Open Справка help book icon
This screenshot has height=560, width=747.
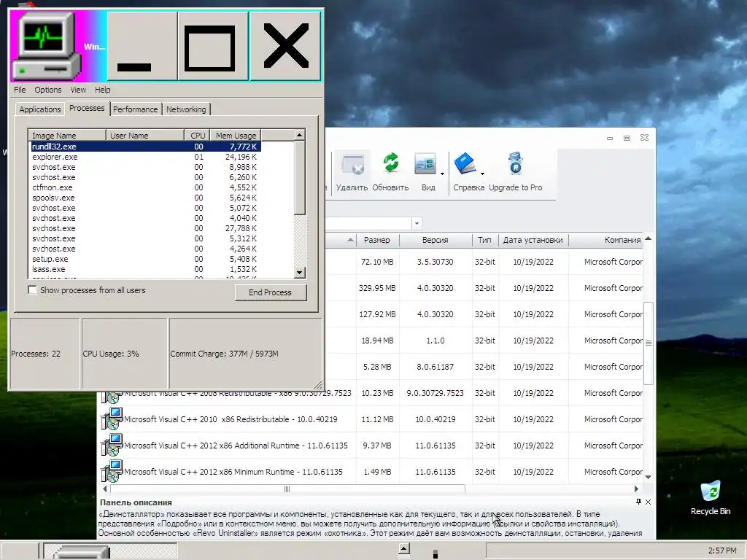pos(465,164)
